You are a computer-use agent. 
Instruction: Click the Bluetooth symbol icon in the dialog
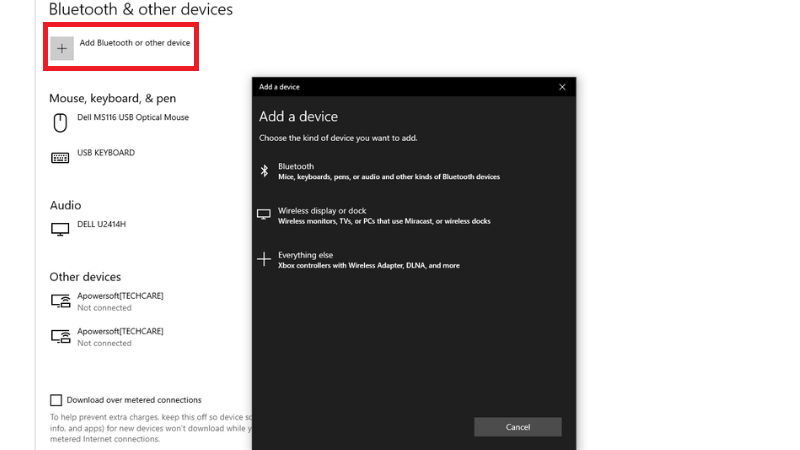coord(264,171)
